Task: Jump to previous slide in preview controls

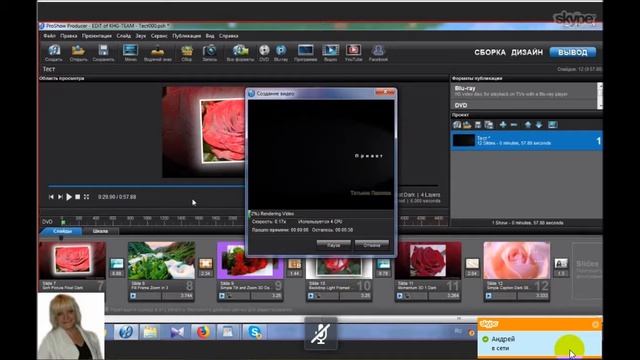Action: (51, 197)
